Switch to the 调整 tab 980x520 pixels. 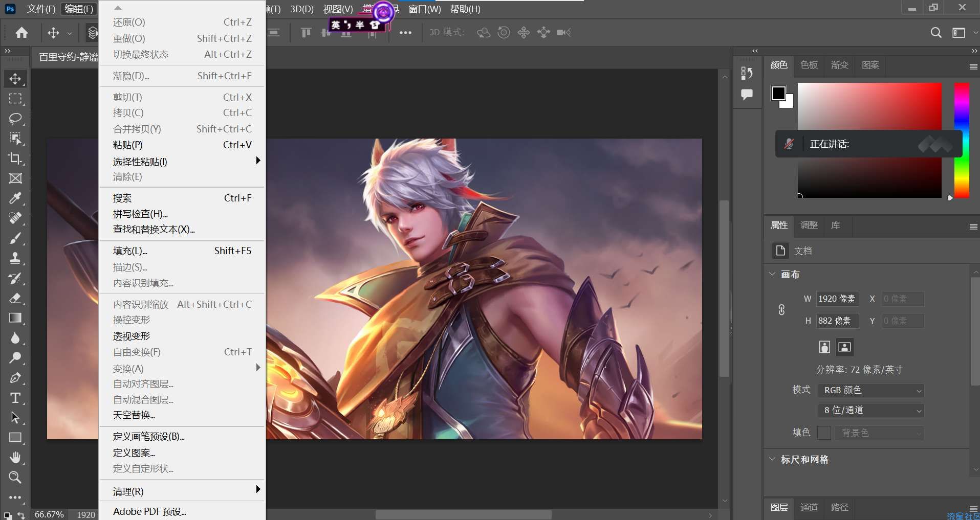point(809,225)
